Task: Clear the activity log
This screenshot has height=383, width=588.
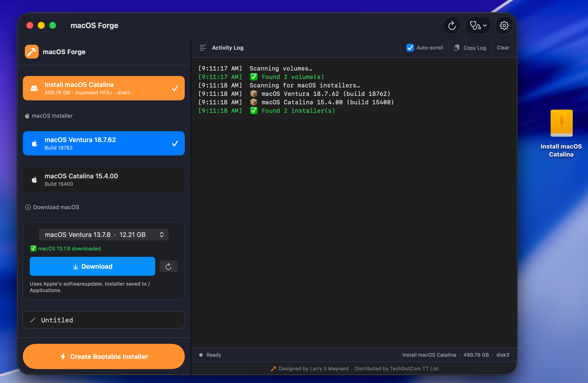Action: tap(503, 48)
